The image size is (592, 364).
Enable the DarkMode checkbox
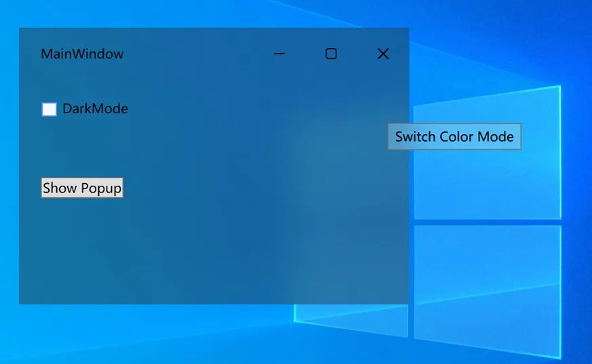point(49,109)
